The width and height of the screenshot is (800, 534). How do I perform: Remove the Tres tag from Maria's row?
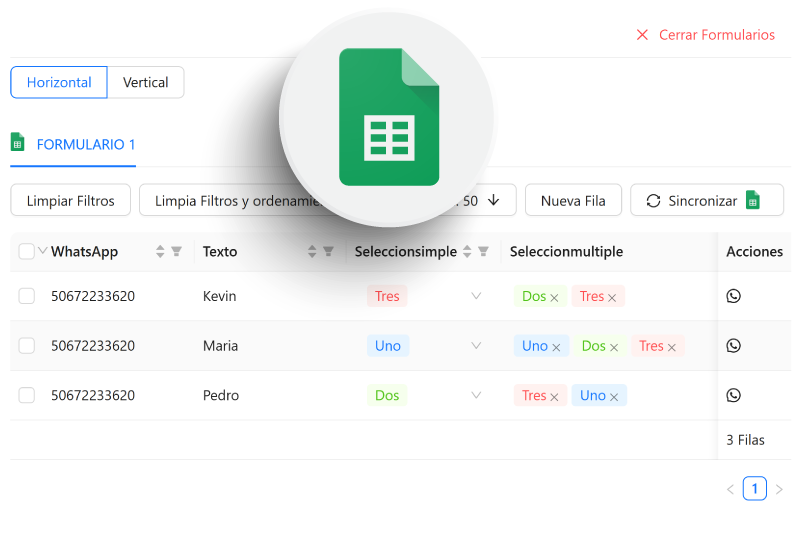point(672,347)
